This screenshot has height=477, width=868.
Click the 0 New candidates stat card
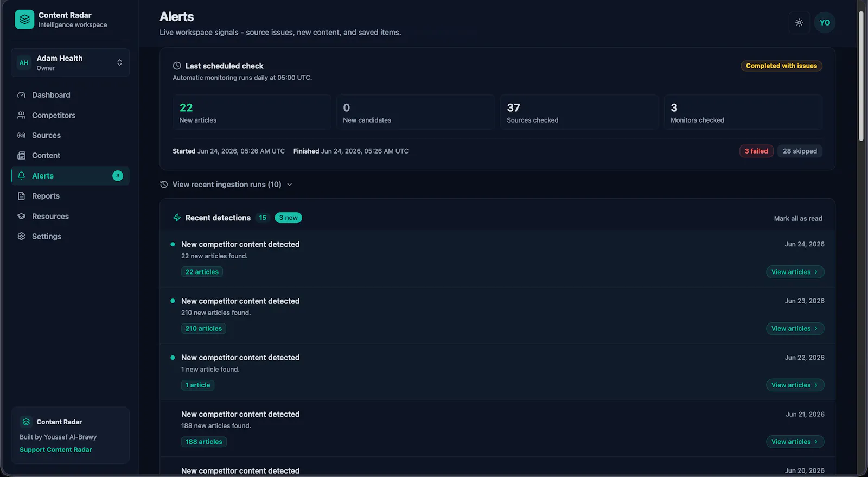pos(416,112)
